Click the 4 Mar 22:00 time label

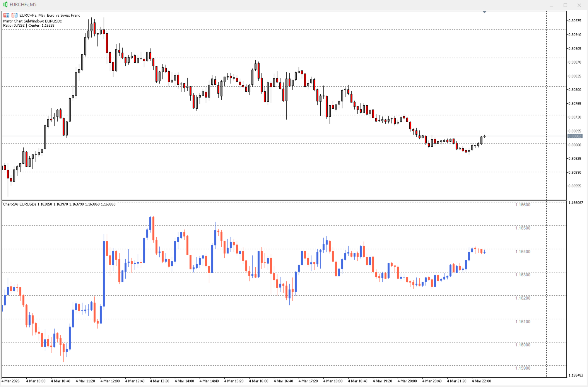tap(482, 381)
